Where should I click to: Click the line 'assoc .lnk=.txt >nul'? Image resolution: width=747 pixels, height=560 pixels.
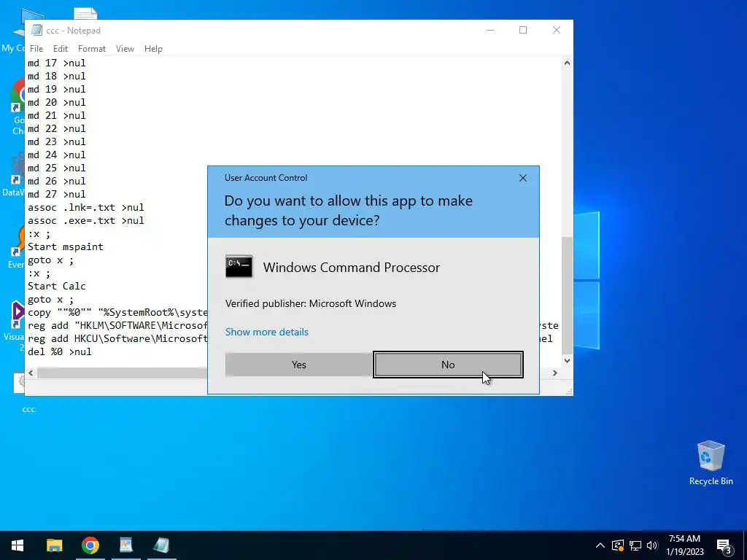tap(86, 208)
